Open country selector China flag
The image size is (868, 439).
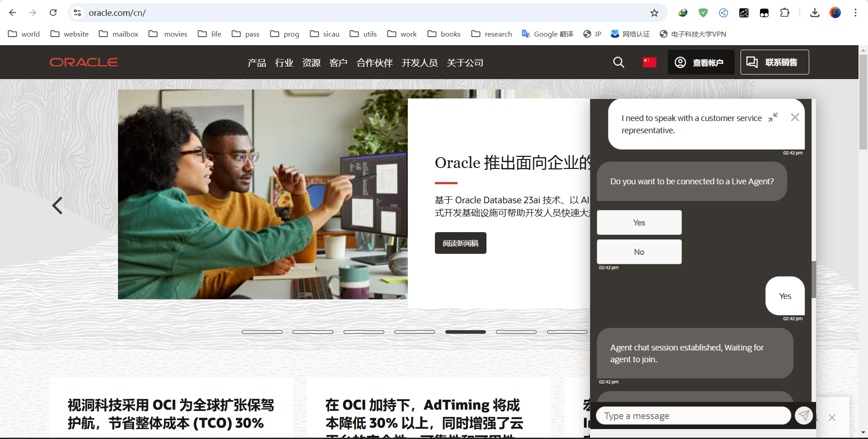[x=649, y=62]
